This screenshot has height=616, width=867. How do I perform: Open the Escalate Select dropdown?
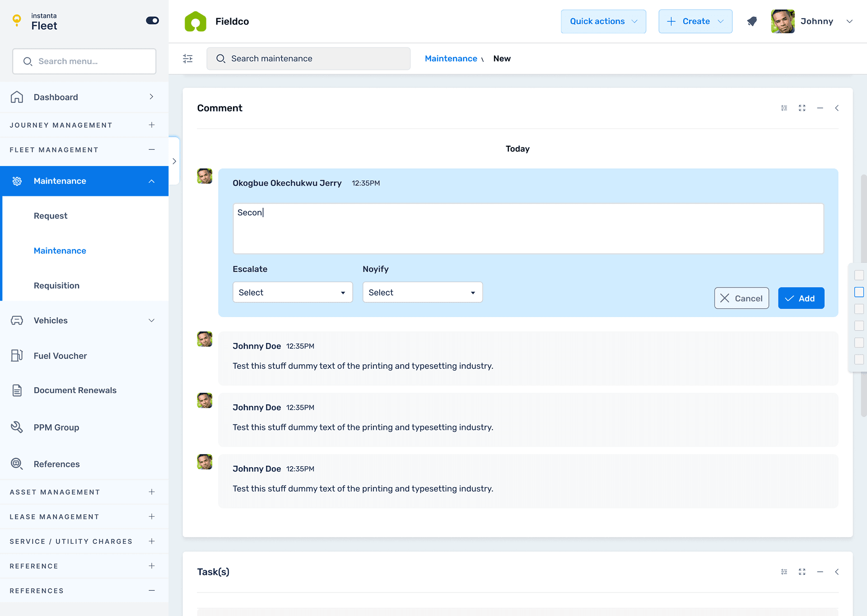tap(292, 292)
